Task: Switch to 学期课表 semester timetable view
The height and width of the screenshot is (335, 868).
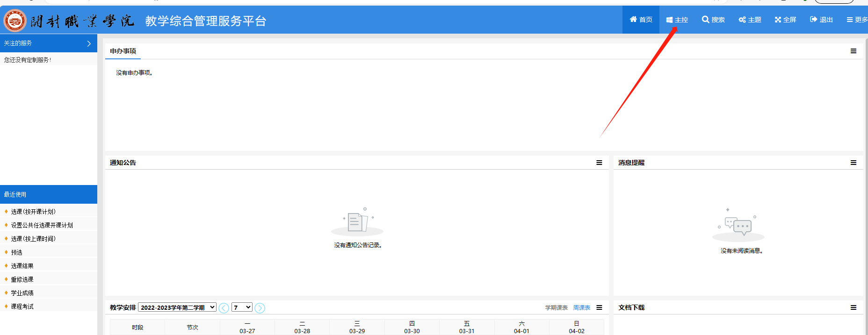Action: pyautogui.click(x=556, y=308)
